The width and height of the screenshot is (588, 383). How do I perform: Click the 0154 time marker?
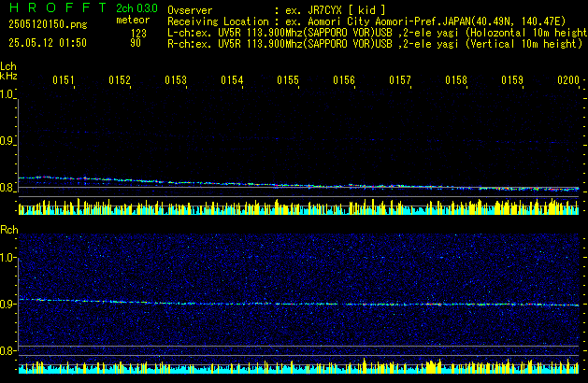(x=232, y=80)
